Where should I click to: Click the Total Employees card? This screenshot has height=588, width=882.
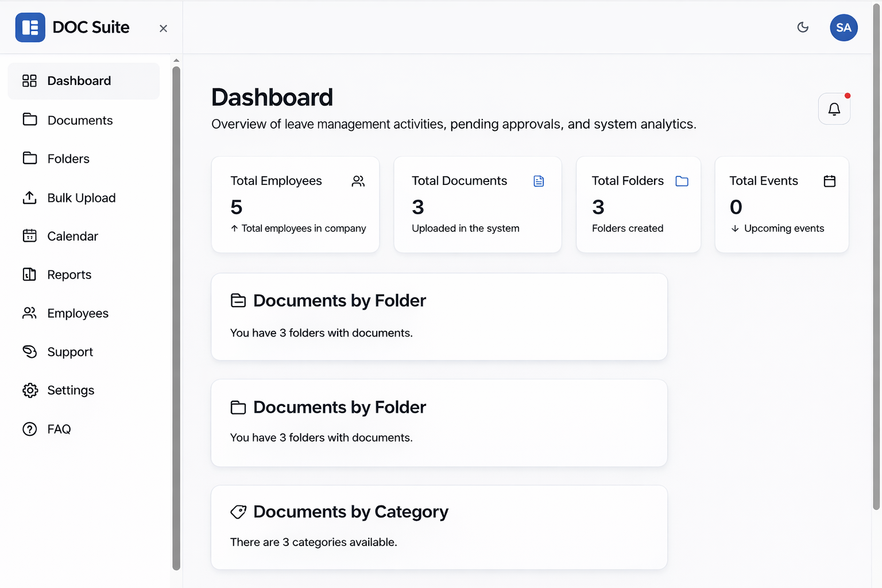(295, 204)
